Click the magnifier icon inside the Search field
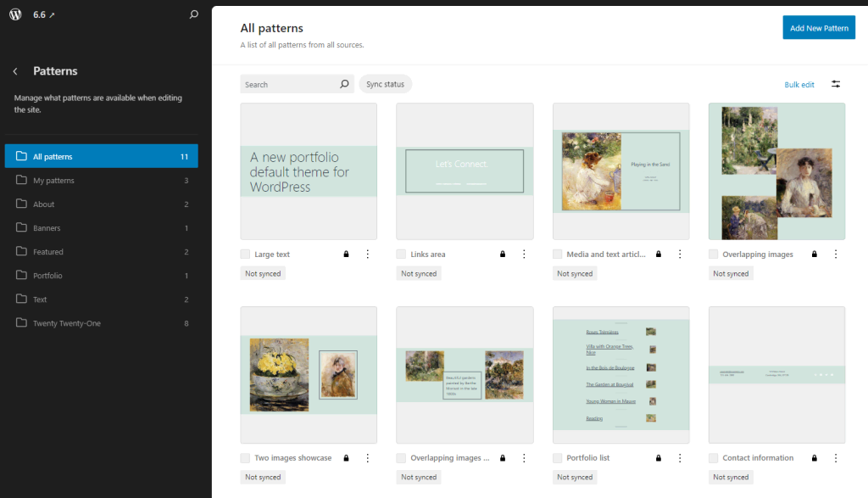Viewport: 868px width, 498px height. coord(343,84)
